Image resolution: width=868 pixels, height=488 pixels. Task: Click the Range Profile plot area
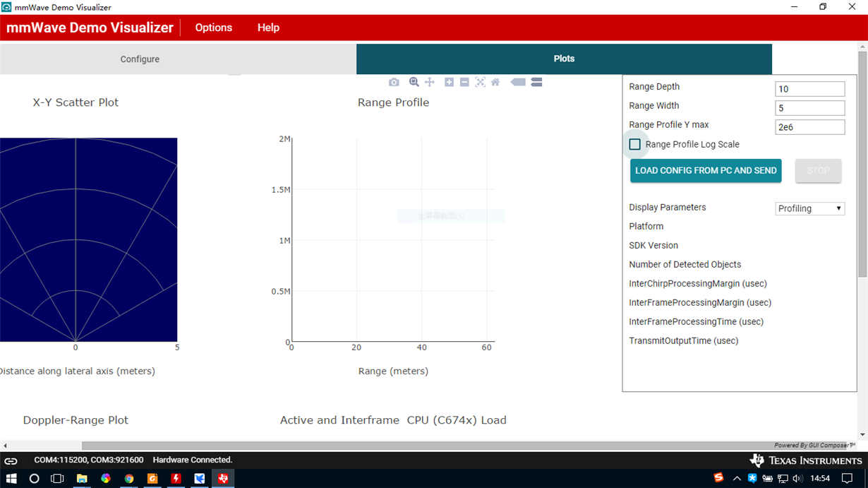coord(393,240)
